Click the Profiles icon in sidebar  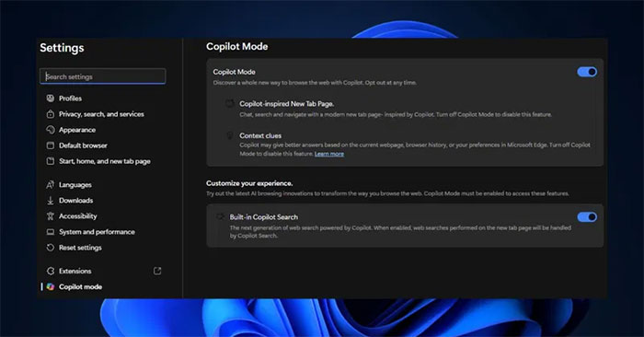(50, 99)
